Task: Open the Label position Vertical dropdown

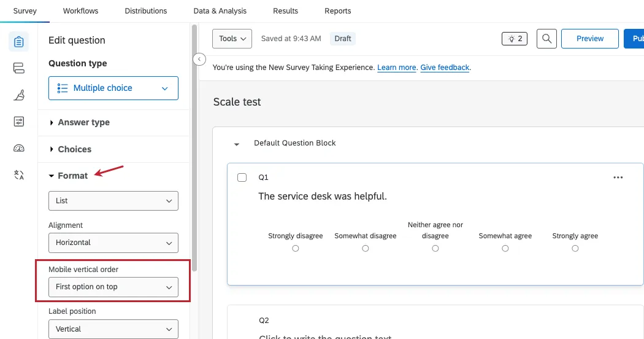Action: [113, 329]
